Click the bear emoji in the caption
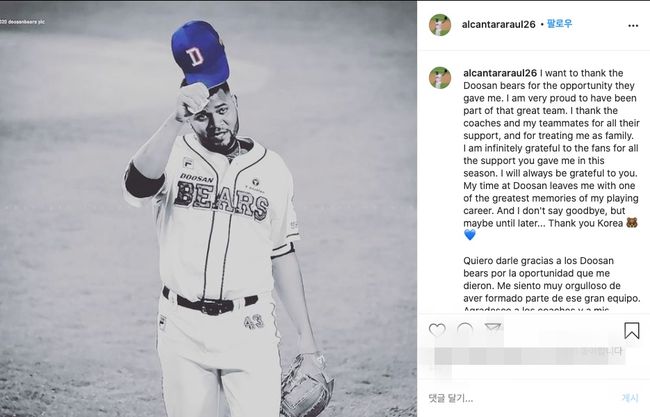This screenshot has width=650, height=417. 631,220
